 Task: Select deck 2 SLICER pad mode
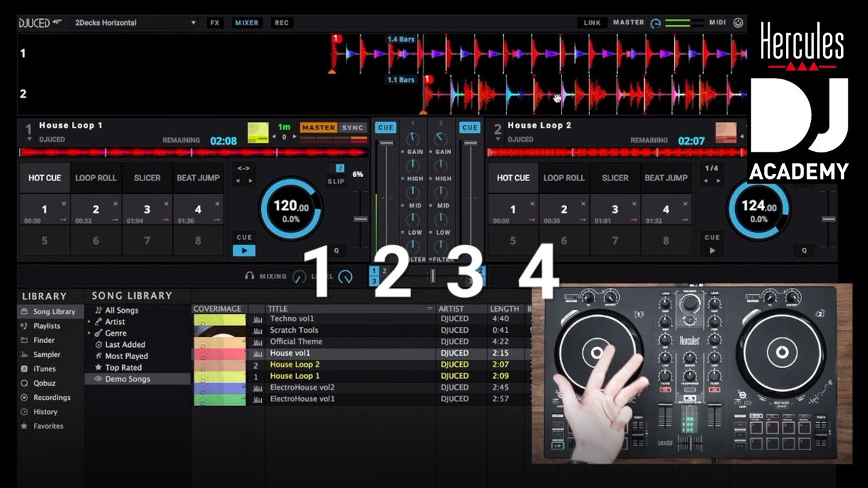[615, 178]
